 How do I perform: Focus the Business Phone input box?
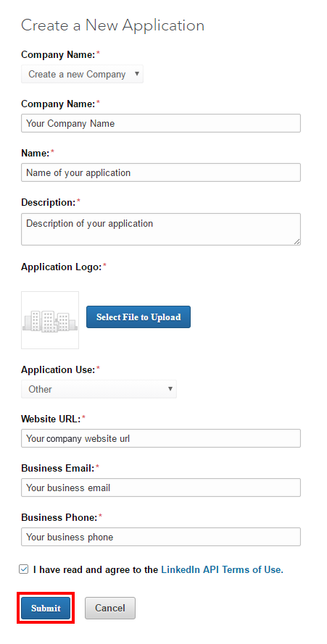tap(161, 537)
